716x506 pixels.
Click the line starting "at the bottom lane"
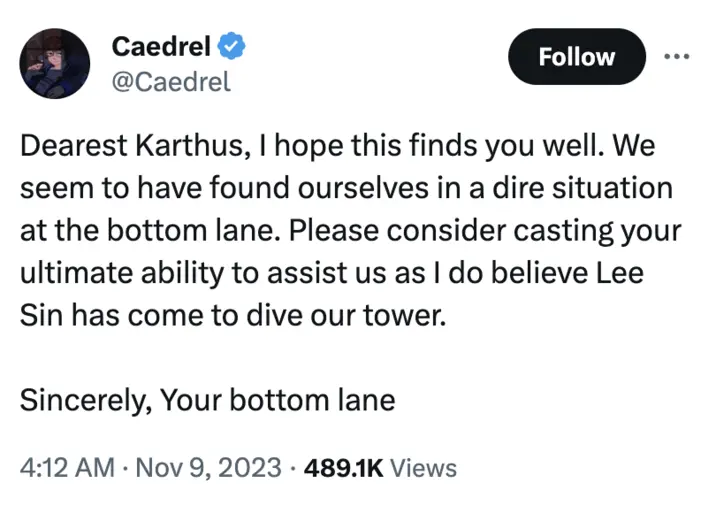pos(351,231)
